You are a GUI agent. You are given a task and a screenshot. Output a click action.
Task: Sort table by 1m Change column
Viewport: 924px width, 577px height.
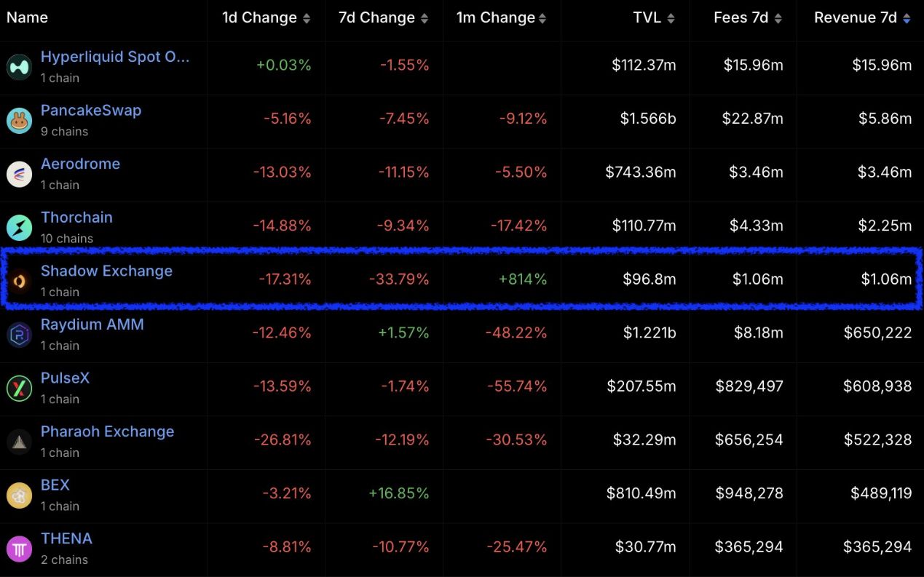[x=542, y=18]
